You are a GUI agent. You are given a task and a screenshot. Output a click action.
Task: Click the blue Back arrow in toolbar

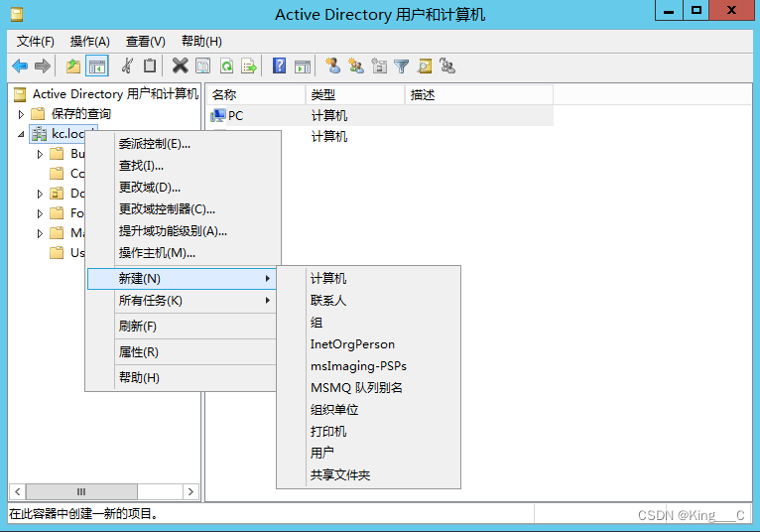pos(20,66)
